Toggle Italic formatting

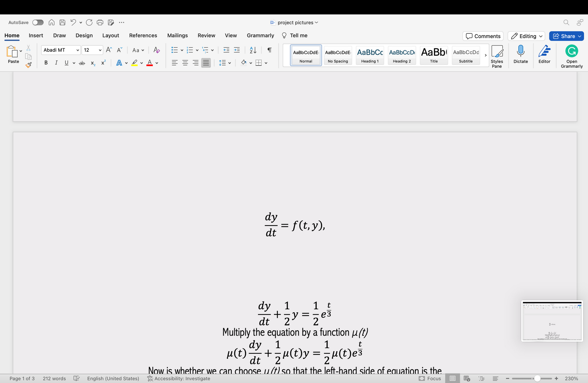(56, 63)
